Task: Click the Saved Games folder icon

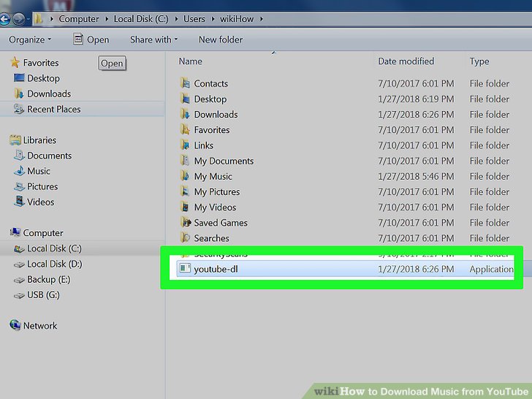Action: pyautogui.click(x=186, y=223)
